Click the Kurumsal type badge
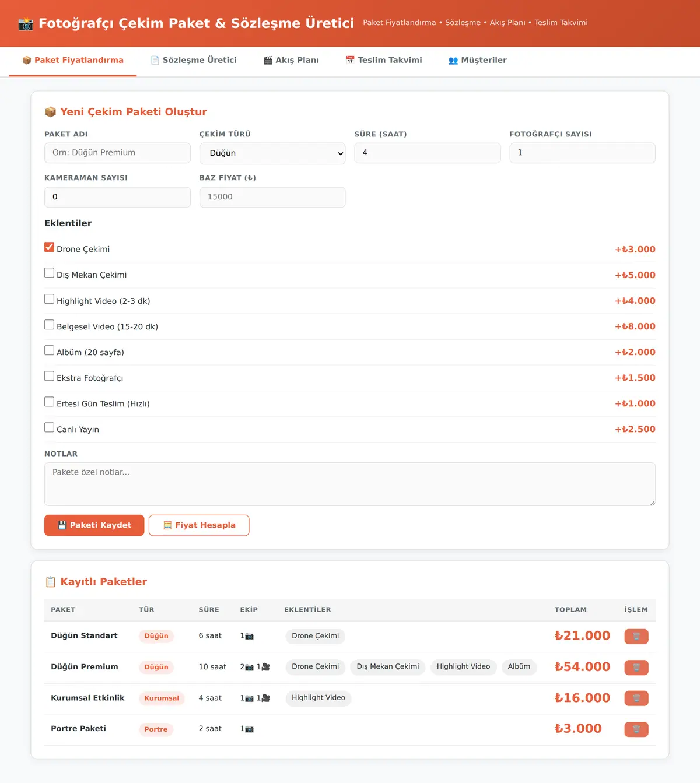The image size is (700, 783). [162, 698]
